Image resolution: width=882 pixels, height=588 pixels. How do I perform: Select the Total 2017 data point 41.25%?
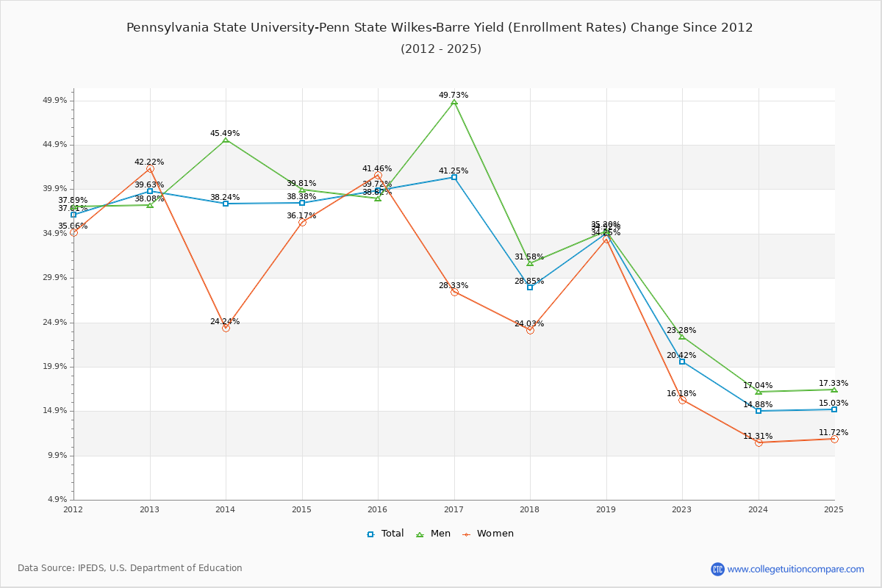(454, 177)
